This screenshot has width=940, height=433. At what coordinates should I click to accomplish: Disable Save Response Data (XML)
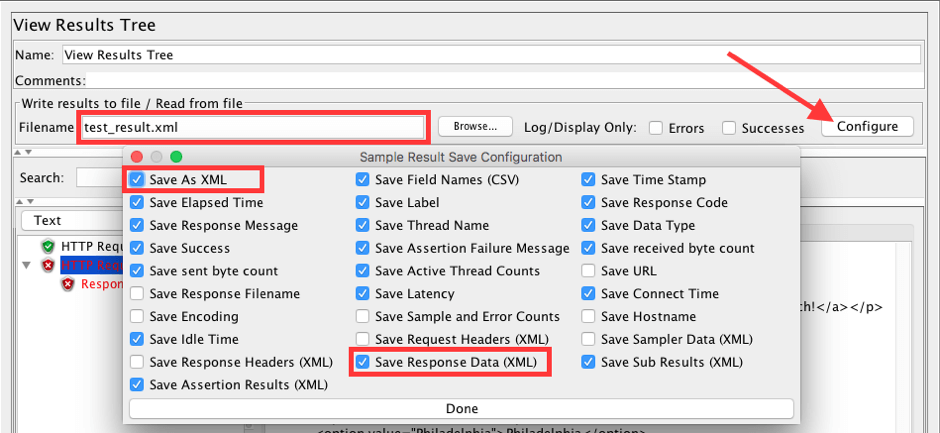tap(363, 362)
